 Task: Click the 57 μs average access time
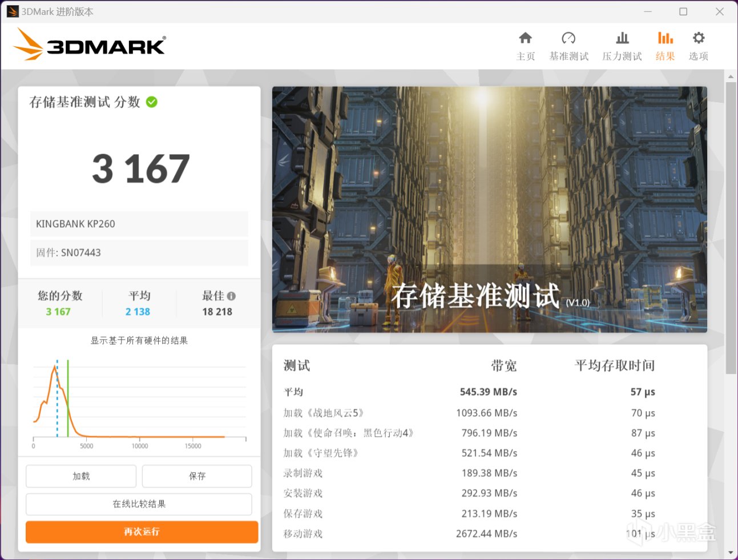pyautogui.click(x=643, y=392)
